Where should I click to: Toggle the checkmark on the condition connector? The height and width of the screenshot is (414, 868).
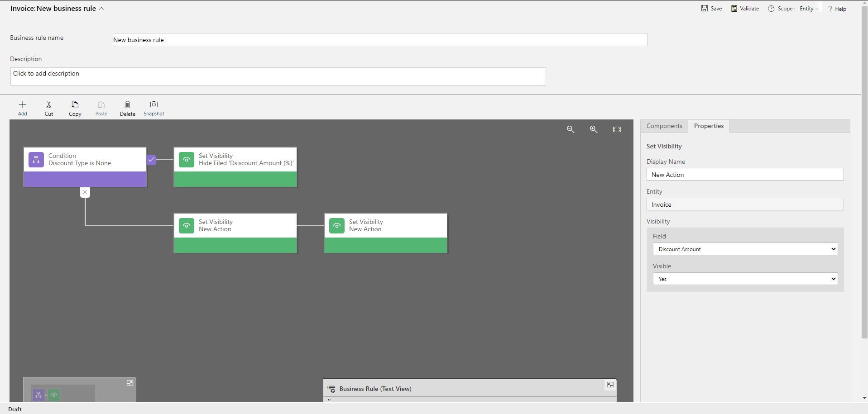click(151, 159)
